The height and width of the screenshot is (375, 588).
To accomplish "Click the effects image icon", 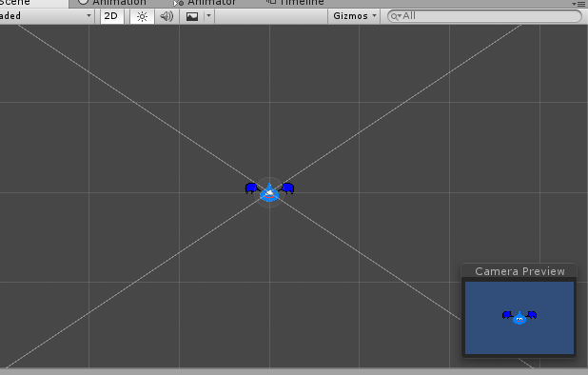I will [x=192, y=16].
